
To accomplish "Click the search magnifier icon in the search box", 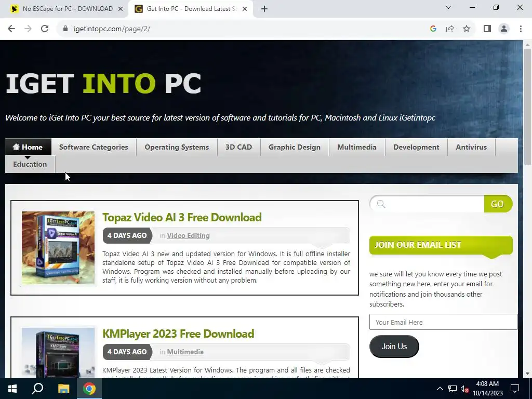I will coord(381,204).
